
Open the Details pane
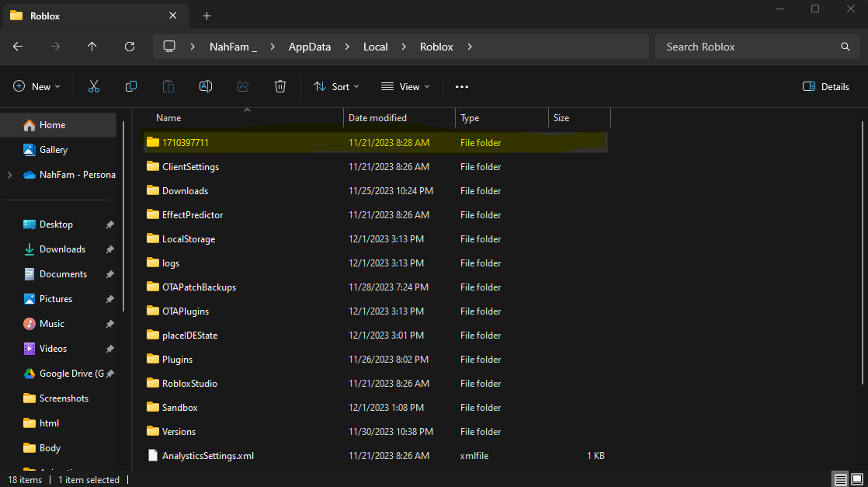pyautogui.click(x=825, y=86)
